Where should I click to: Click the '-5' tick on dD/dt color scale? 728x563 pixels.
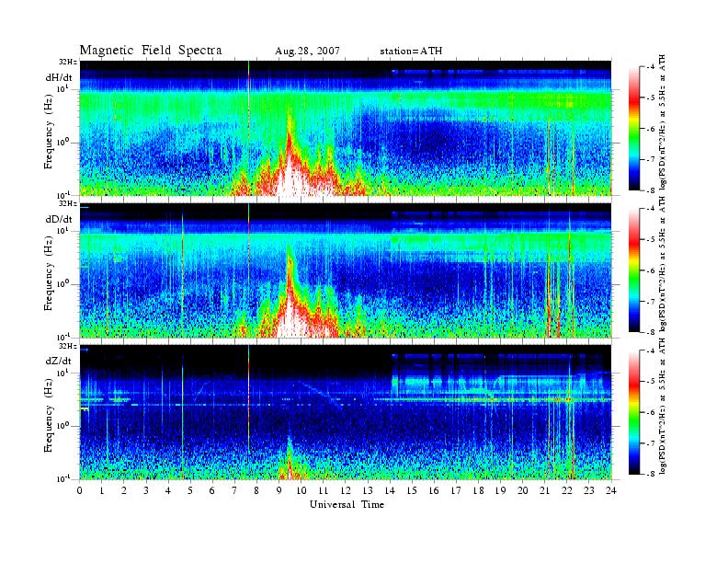(x=651, y=240)
